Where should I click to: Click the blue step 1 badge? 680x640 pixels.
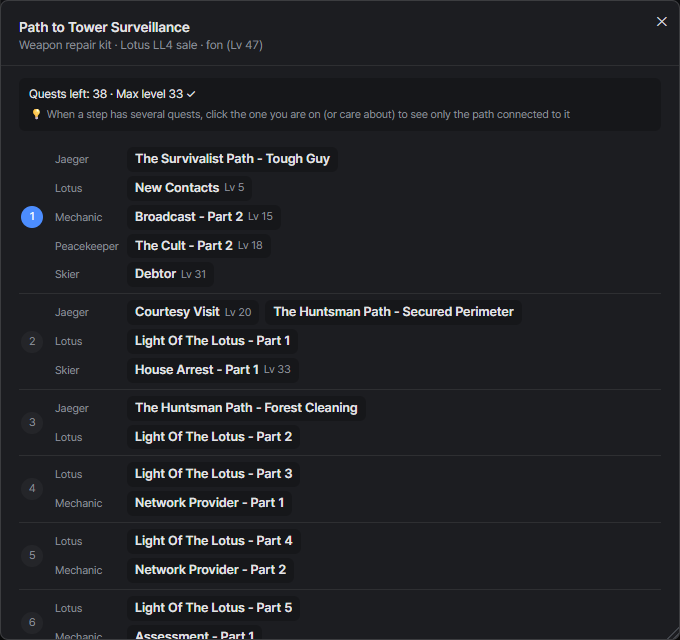[32, 217]
